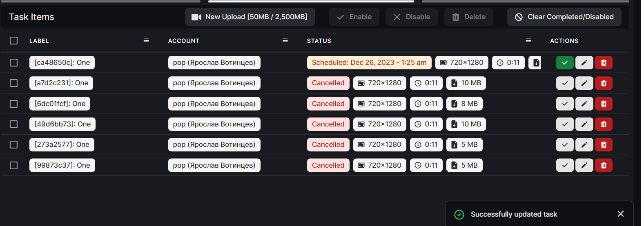Click Clear Completed/Disabled button
Screen dimensions: 644x226
coord(564,17)
